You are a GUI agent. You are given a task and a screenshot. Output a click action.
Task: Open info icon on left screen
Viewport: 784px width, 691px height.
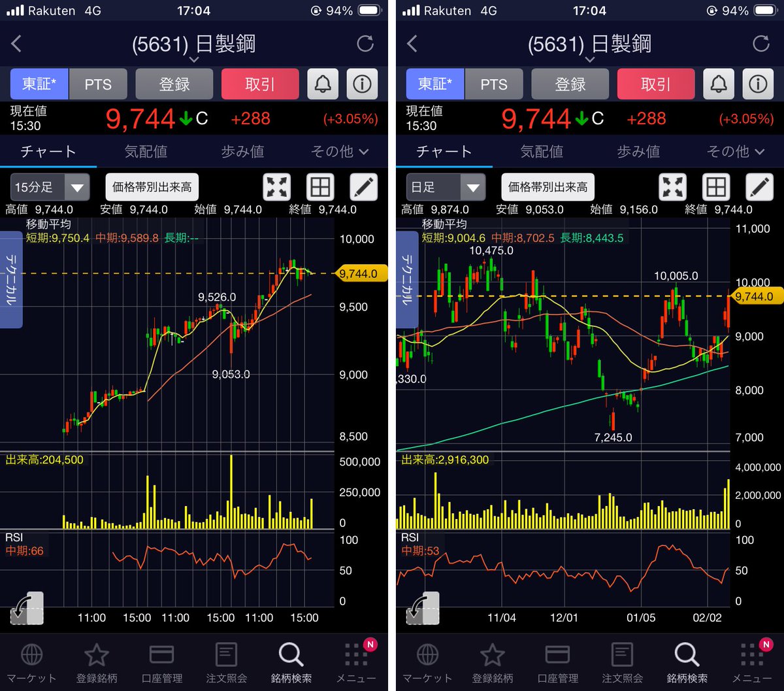point(362,84)
